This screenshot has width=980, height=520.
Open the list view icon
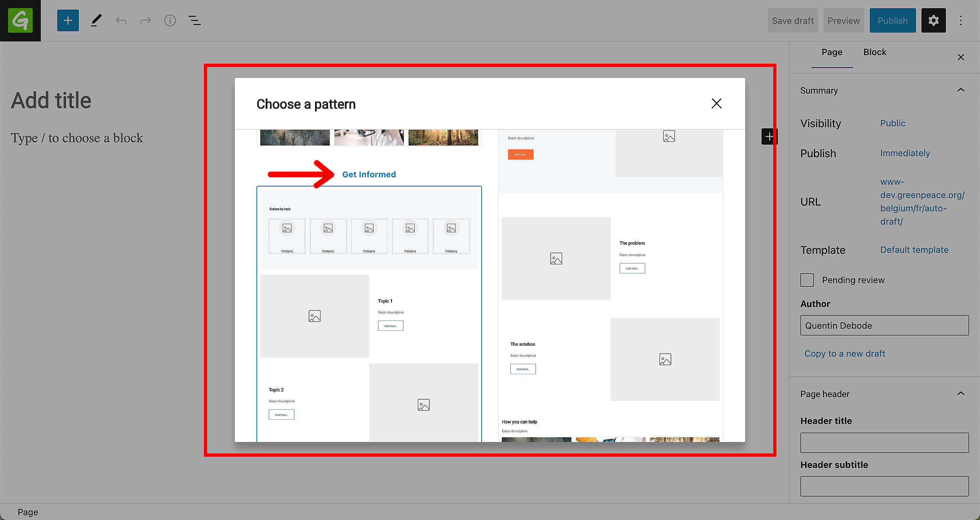click(194, 20)
